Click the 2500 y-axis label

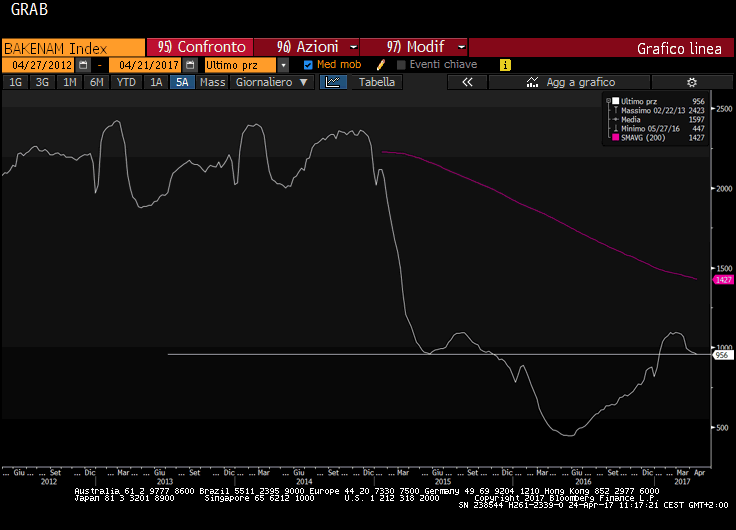click(724, 108)
